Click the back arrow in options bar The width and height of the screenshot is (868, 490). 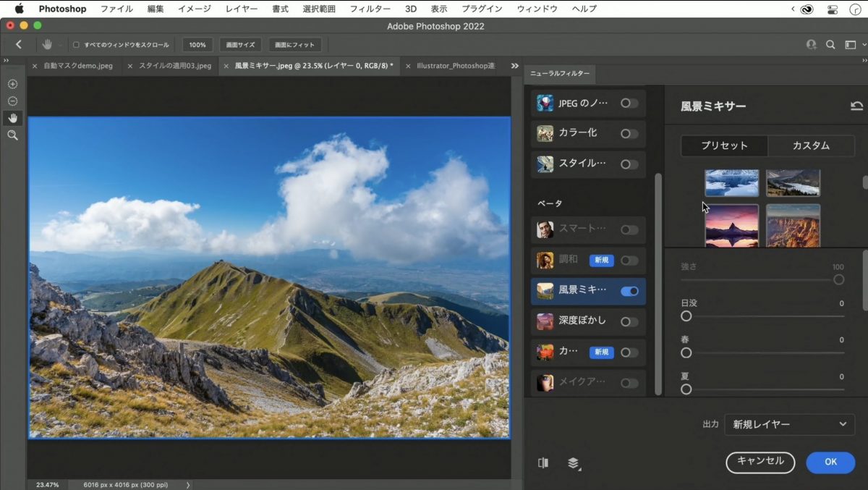tap(19, 45)
